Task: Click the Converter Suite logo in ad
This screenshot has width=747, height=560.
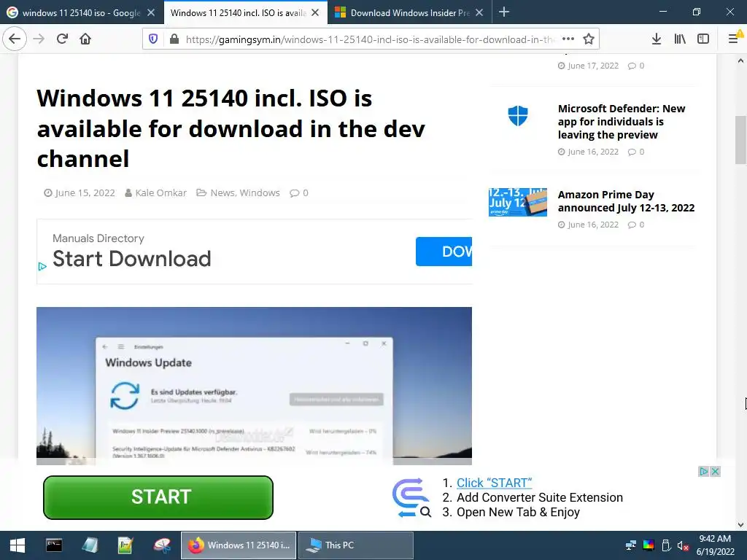Action: pyautogui.click(x=411, y=497)
